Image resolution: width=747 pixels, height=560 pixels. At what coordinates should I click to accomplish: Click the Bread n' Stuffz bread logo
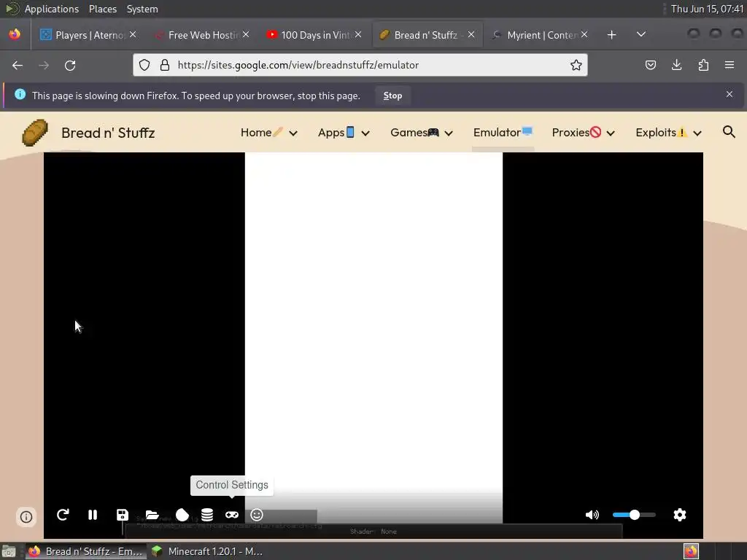[35, 133]
